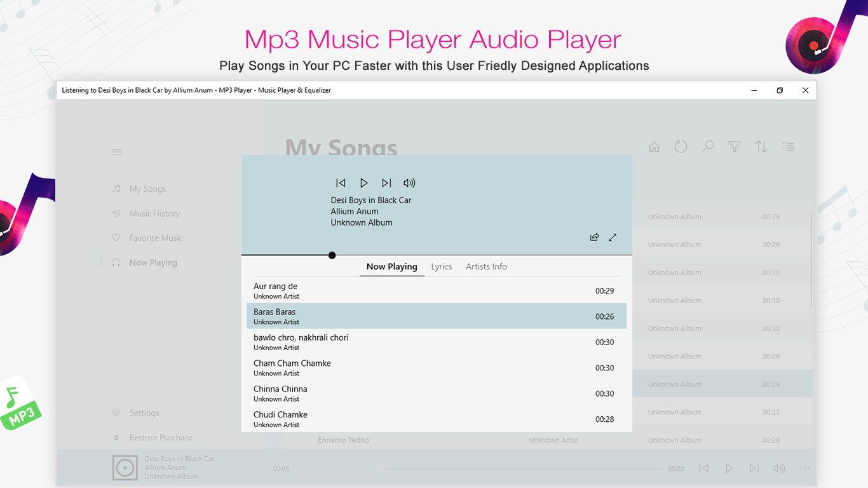The width and height of the screenshot is (868, 488).
Task: Open the filter funnel icon
Action: pyautogui.click(x=735, y=147)
